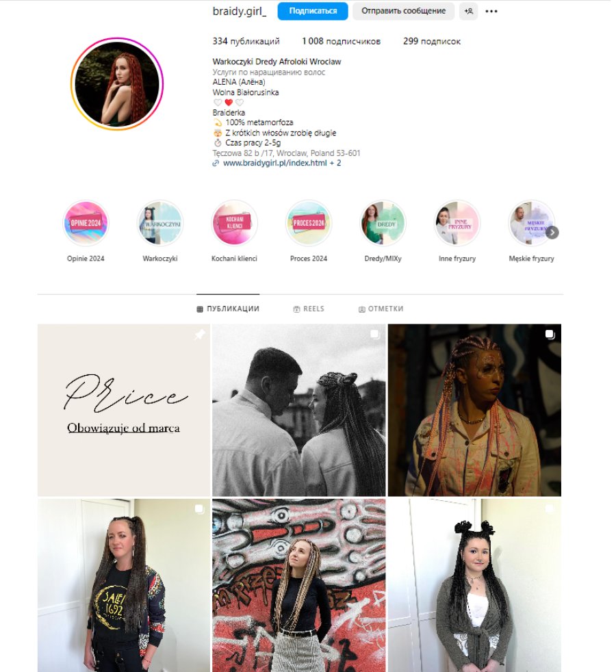Select the ПУБЛИКАЦИИ tab
Screen dimensions: 616x672
coord(228,309)
